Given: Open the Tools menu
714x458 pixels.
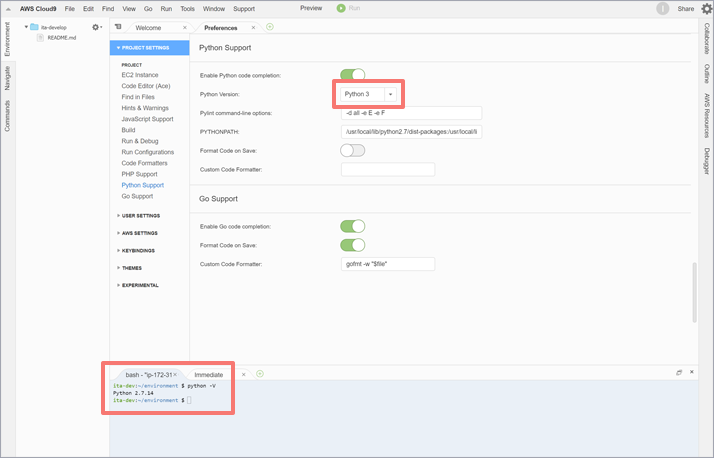Looking at the screenshot, I should 187,9.
